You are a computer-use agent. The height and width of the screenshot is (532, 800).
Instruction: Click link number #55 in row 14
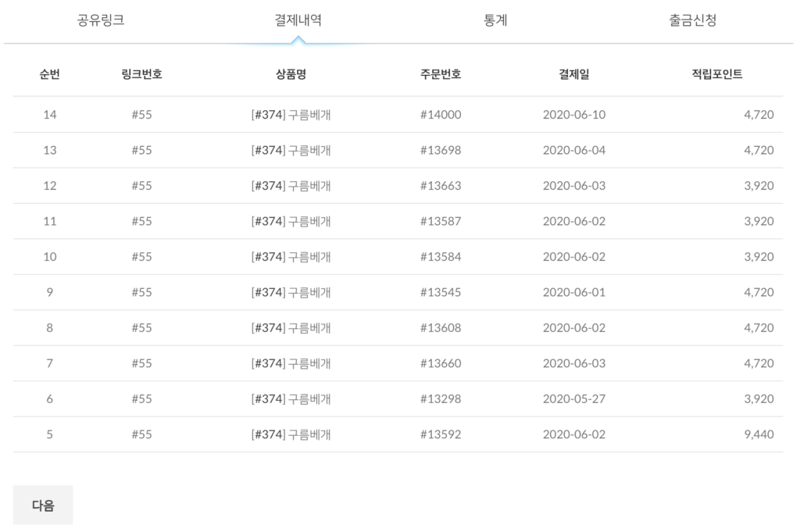coord(142,115)
